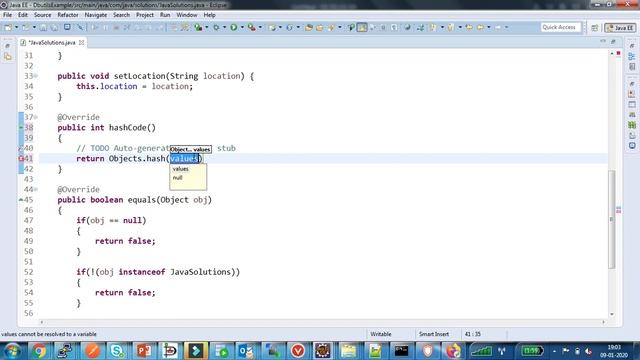Viewport: 640px width, 360px height.
Task: Open the New file dropdown arrow
Action: click(17, 27)
